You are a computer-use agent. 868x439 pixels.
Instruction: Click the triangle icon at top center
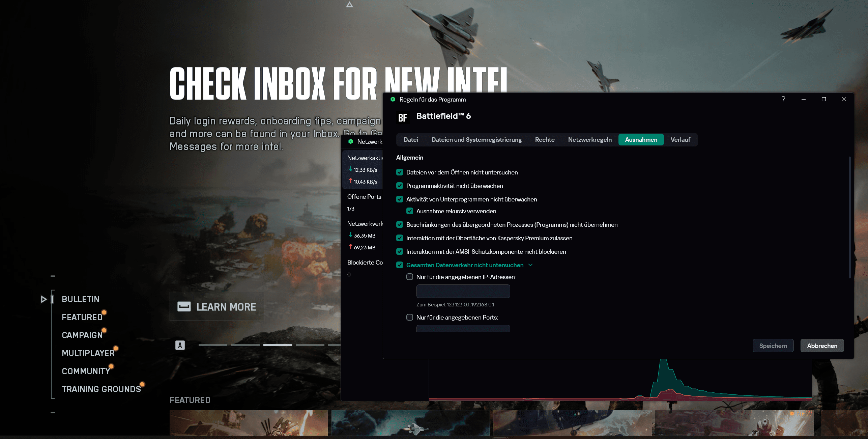(x=349, y=5)
